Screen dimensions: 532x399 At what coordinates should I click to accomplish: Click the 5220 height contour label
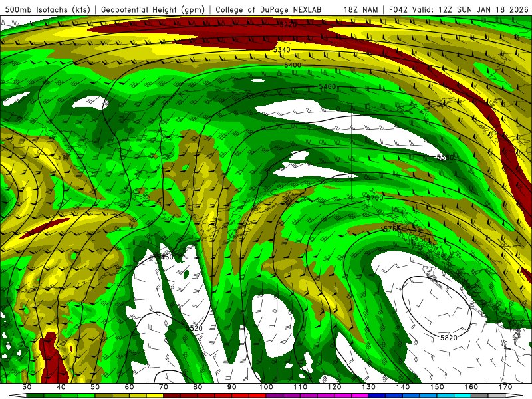tap(288, 25)
